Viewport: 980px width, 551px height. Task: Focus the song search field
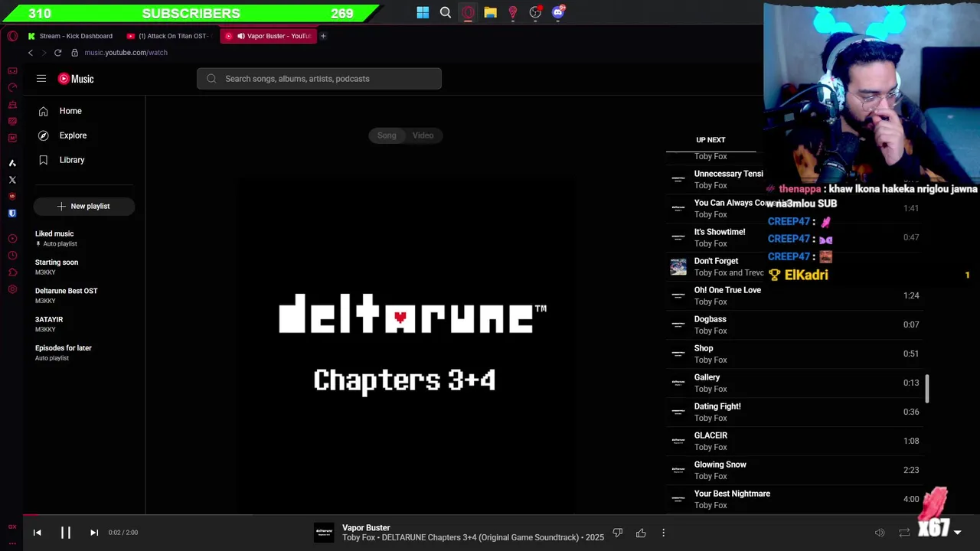[319, 79]
